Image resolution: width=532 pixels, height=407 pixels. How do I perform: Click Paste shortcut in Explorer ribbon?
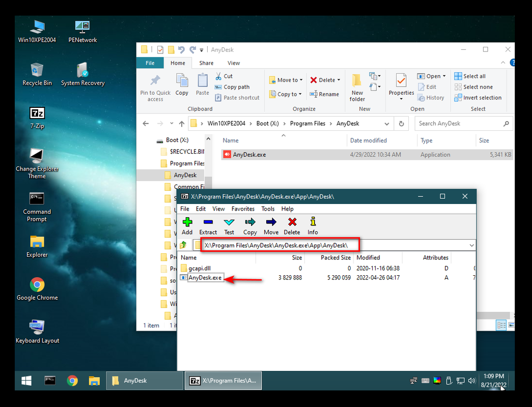[x=237, y=98]
